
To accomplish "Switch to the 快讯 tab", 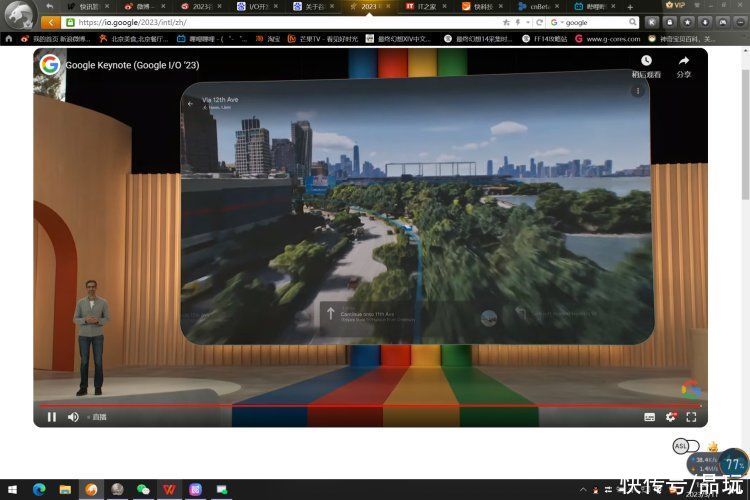I will (88, 7).
